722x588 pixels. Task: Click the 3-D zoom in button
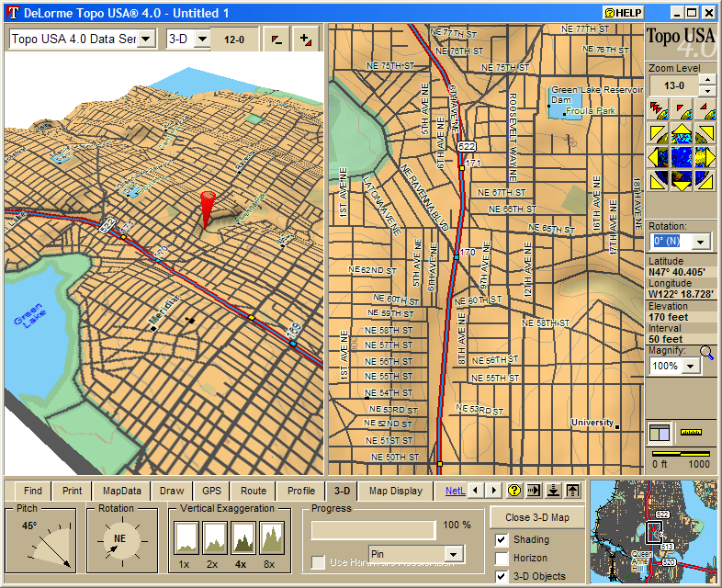pyautogui.click(x=306, y=40)
